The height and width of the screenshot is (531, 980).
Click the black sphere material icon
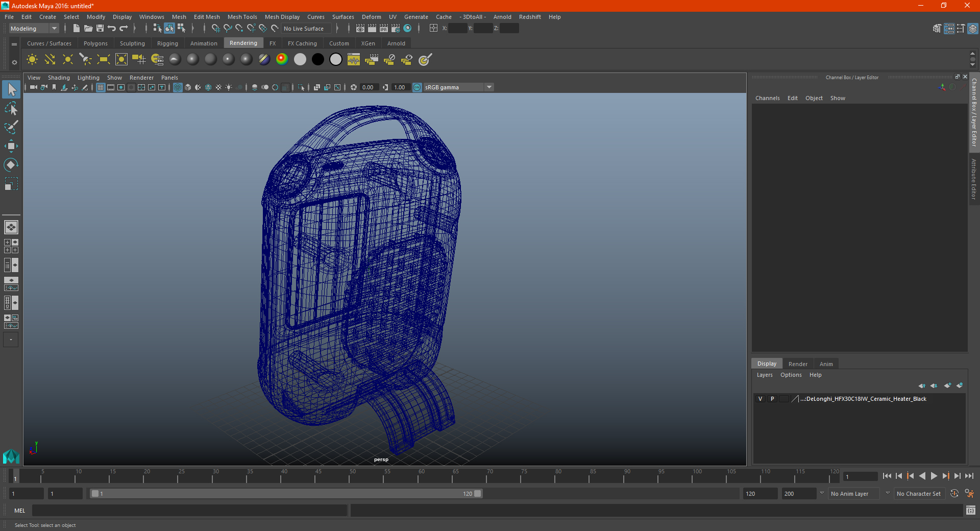click(317, 60)
